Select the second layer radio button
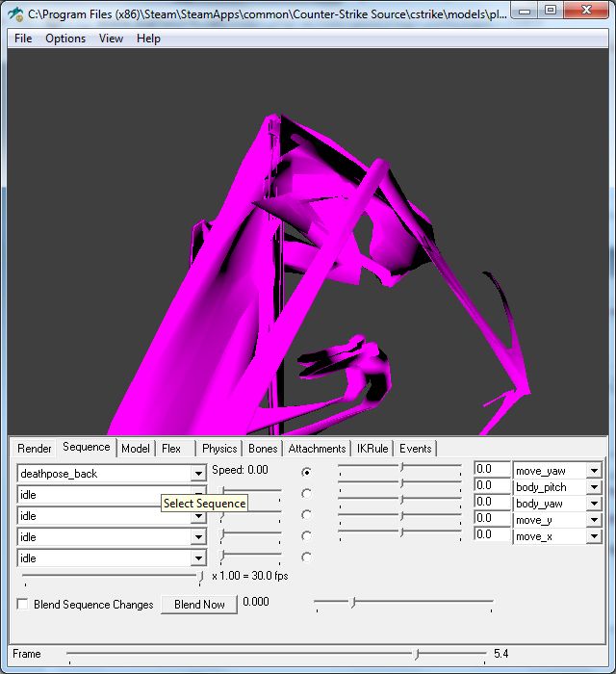 (x=306, y=493)
